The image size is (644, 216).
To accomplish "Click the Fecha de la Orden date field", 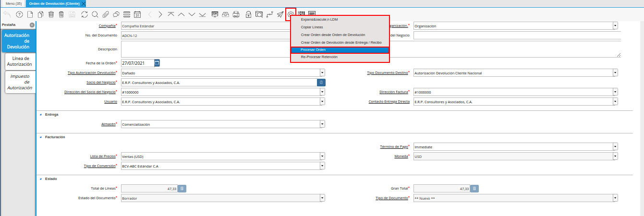I will click(x=137, y=62).
